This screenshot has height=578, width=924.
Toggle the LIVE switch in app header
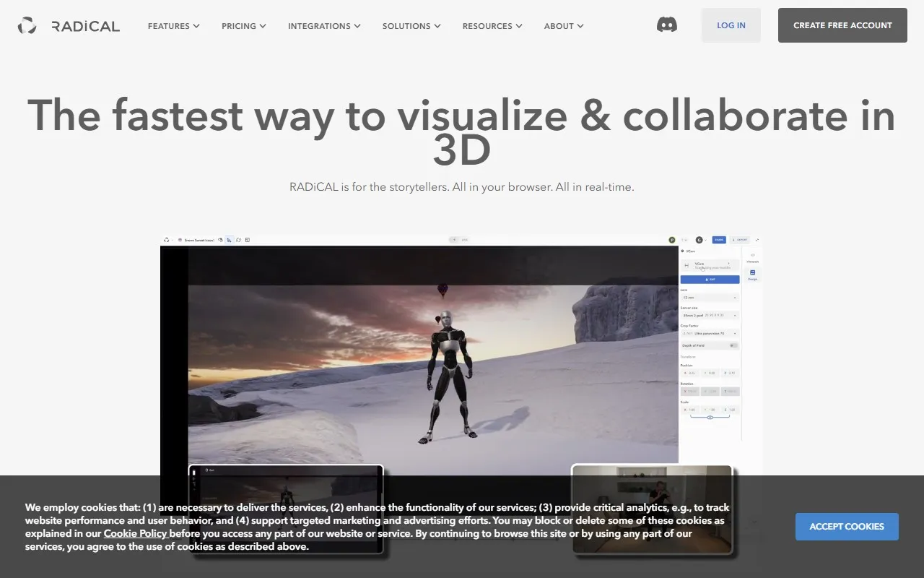tap(454, 240)
